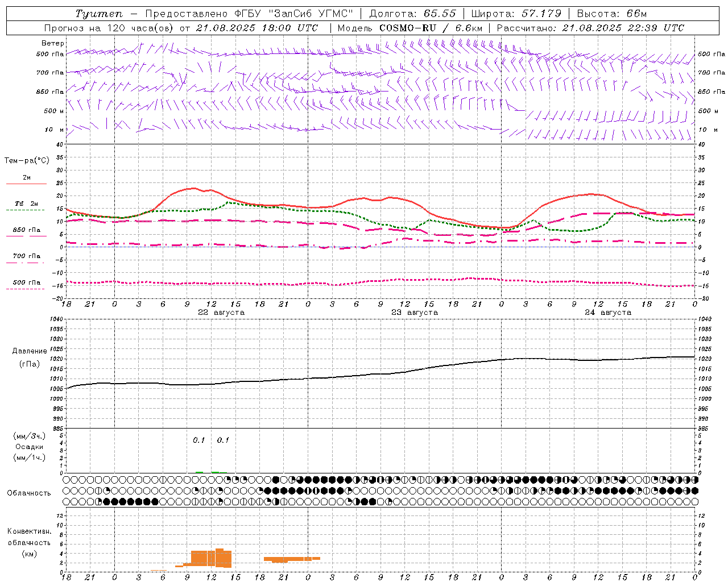
Task: Click the "Облачность" cloudiness label
Action: pos(29,493)
